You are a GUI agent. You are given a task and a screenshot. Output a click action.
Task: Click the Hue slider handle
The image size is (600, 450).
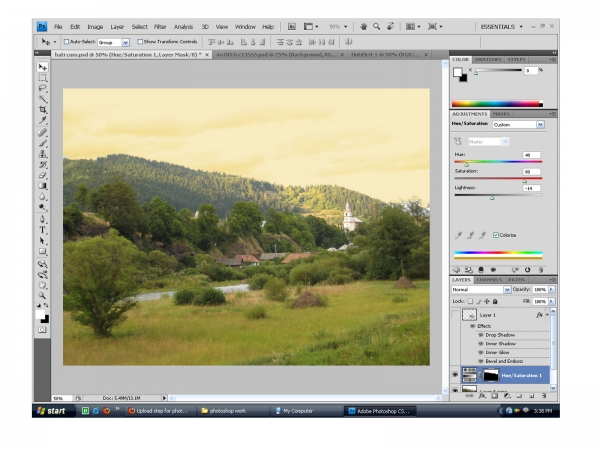pos(466,165)
